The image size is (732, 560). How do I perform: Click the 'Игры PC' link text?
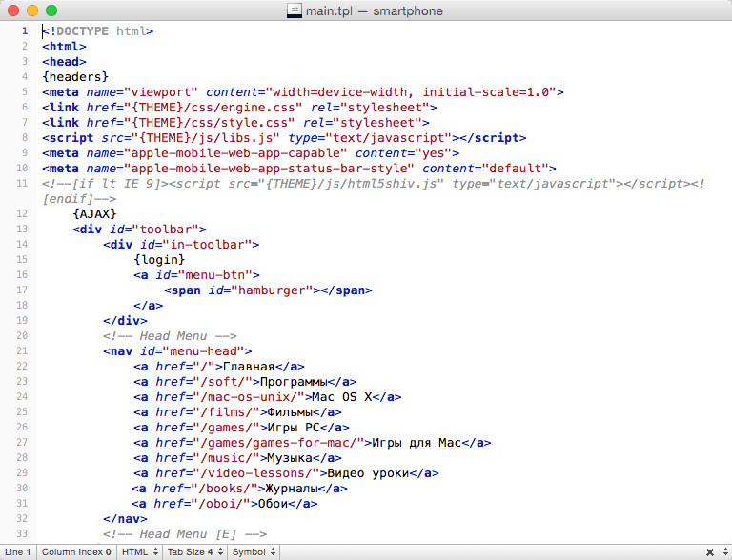click(x=294, y=428)
